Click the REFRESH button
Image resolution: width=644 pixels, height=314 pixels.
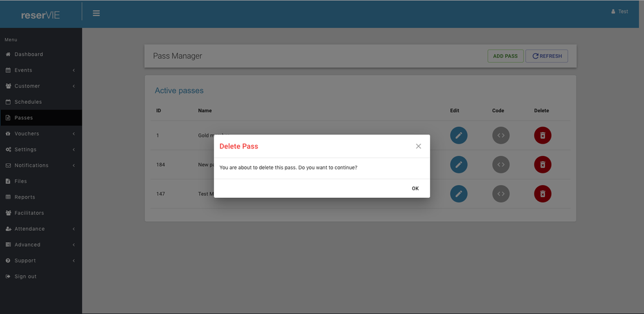[x=547, y=56]
